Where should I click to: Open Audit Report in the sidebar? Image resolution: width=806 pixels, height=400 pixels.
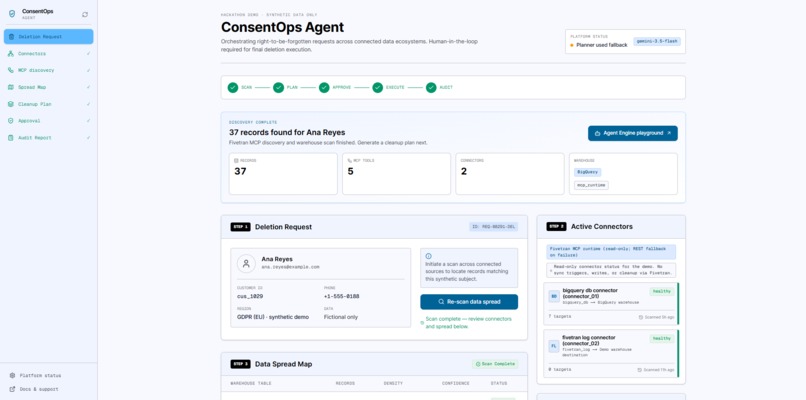[49, 138]
